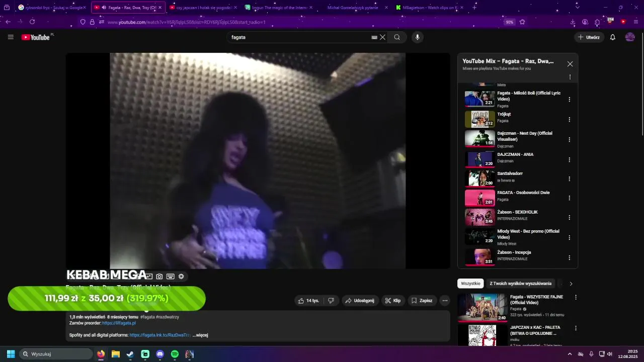Play FAGATA - Osobowości Dwie thumbnail

pos(479,198)
